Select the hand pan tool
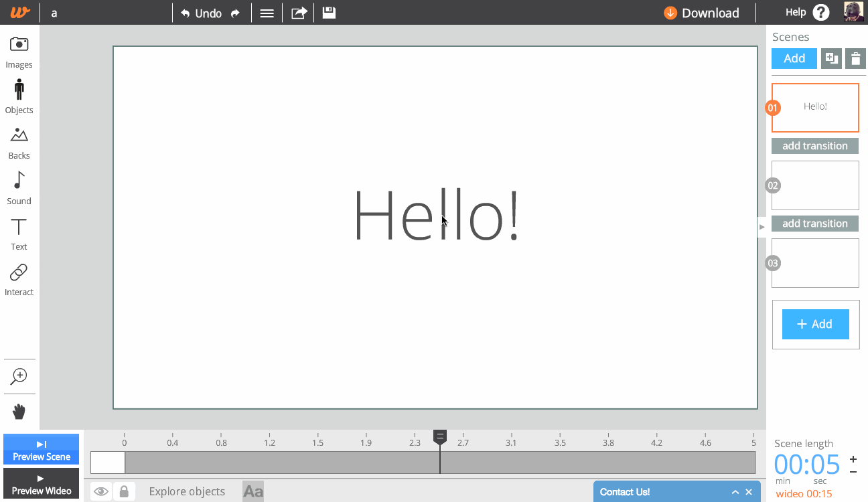The height and width of the screenshot is (502, 868). tap(19, 412)
